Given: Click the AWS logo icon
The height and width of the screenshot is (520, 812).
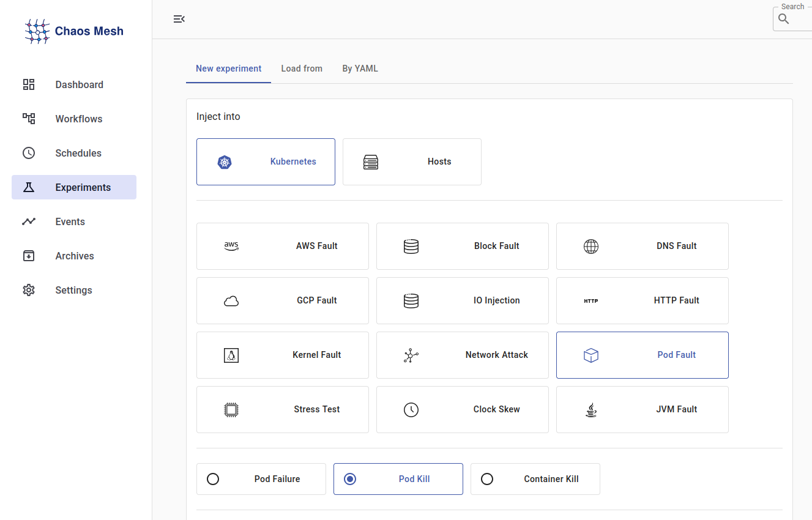Looking at the screenshot, I should [231, 246].
